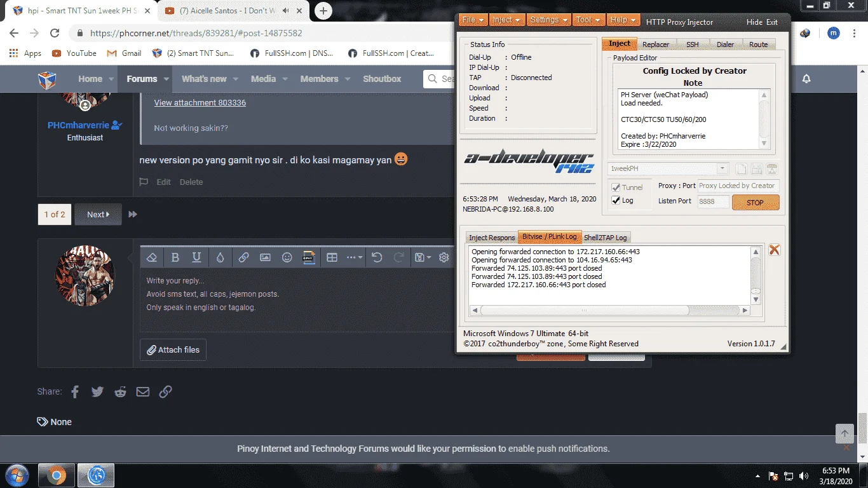Switch to the Replacer tab

pos(656,44)
